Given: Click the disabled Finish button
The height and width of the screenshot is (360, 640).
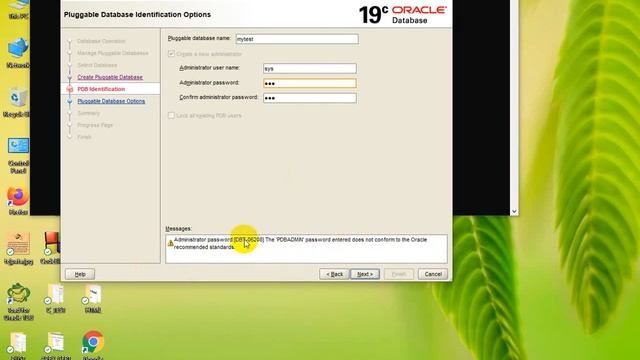Looking at the screenshot, I should pos(399,274).
